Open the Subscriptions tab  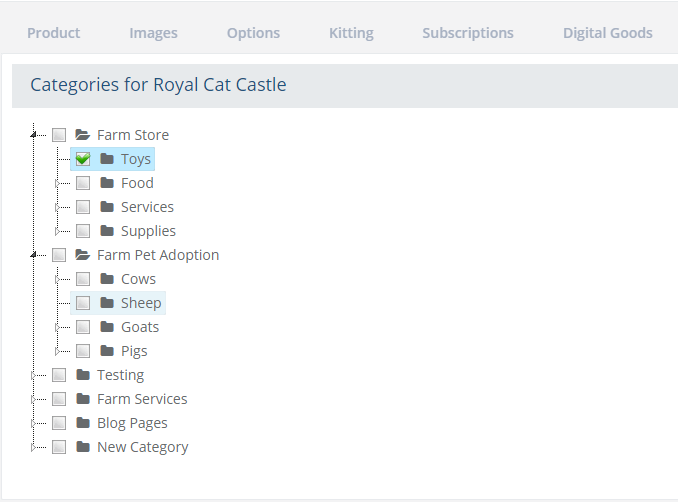click(467, 33)
